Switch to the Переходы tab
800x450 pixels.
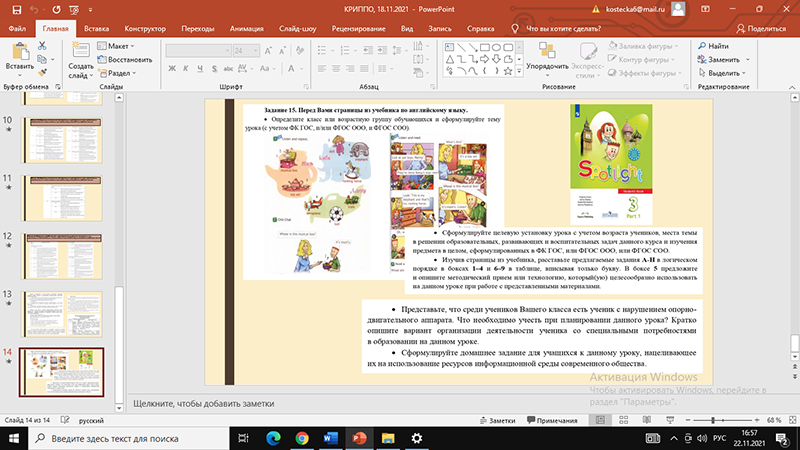[197, 29]
